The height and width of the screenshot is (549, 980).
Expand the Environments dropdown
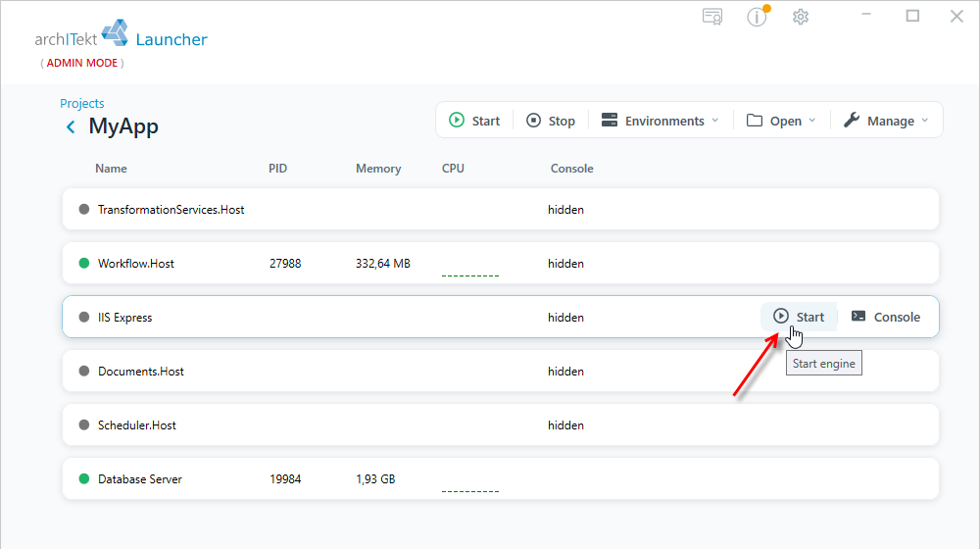tap(660, 121)
